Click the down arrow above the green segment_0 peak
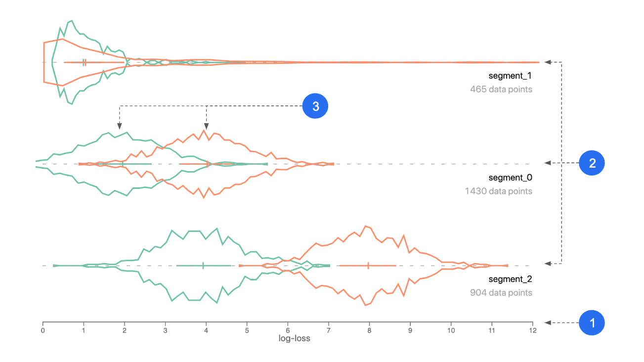The width and height of the screenshot is (644, 362). point(119,127)
